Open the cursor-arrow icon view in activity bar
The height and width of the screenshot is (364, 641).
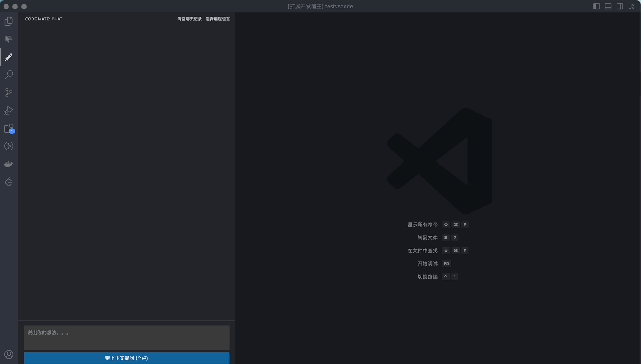9,39
